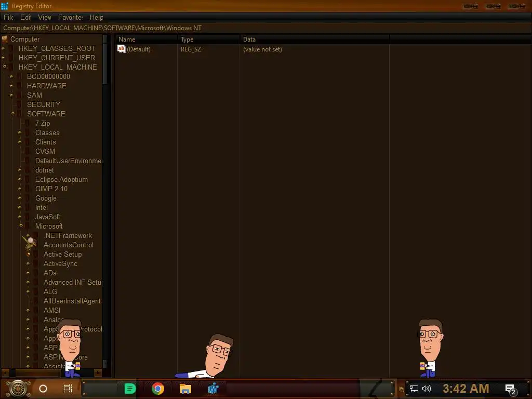Image resolution: width=532 pixels, height=399 pixels.
Task: Select the dotnet key
Action: coord(45,170)
